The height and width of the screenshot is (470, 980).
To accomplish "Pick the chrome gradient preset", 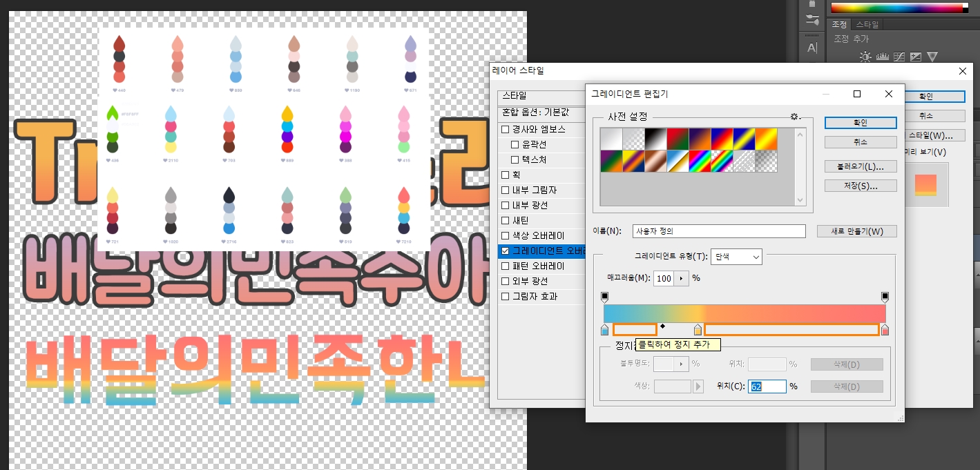I will pyautogui.click(x=678, y=161).
